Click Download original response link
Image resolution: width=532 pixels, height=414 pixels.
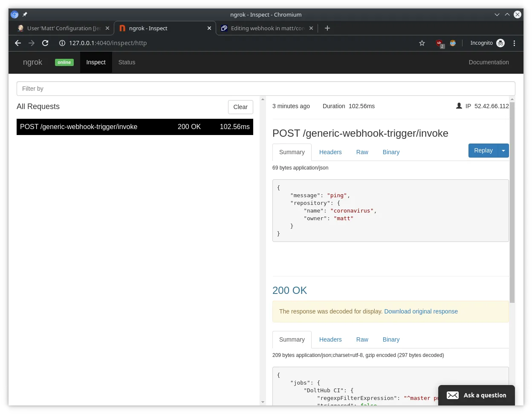(421, 311)
